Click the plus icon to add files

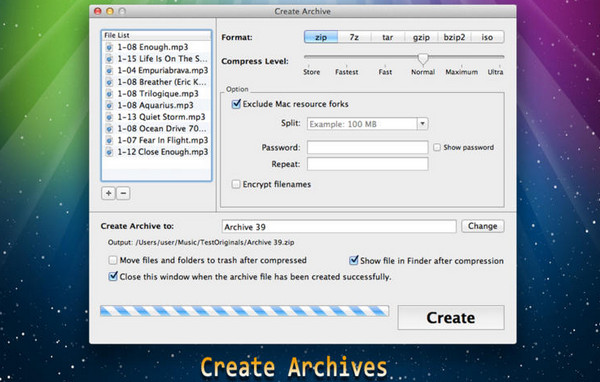[x=109, y=193]
